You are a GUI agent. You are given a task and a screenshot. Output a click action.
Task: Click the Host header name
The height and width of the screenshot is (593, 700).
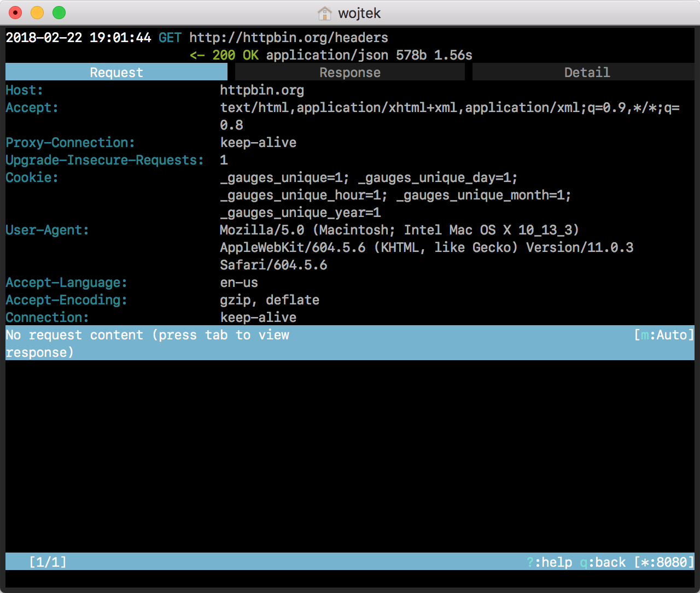tap(24, 90)
